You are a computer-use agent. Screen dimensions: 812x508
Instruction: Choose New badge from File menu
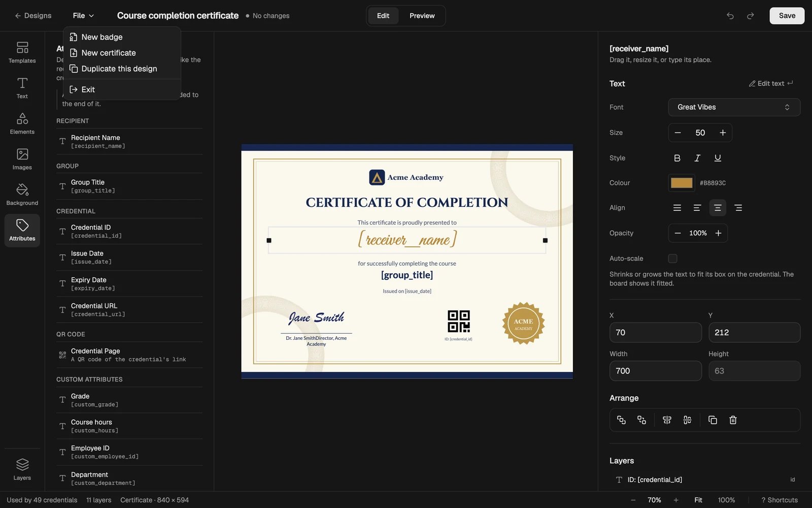click(122, 37)
